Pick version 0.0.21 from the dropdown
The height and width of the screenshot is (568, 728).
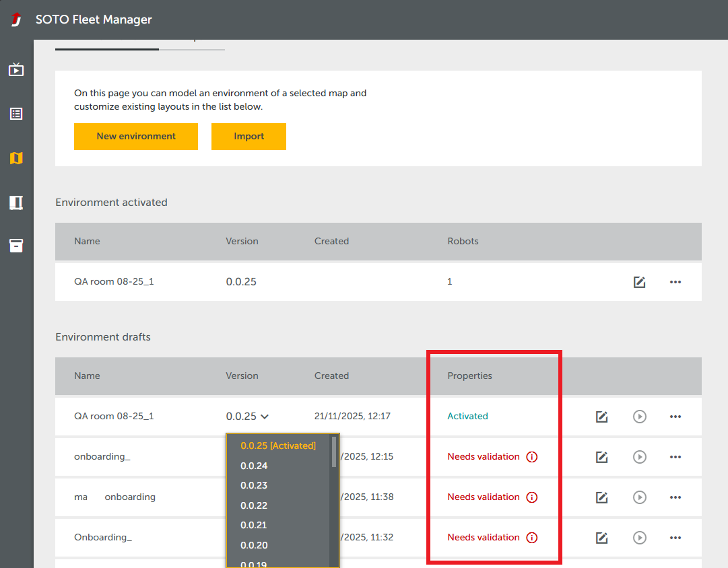click(254, 526)
